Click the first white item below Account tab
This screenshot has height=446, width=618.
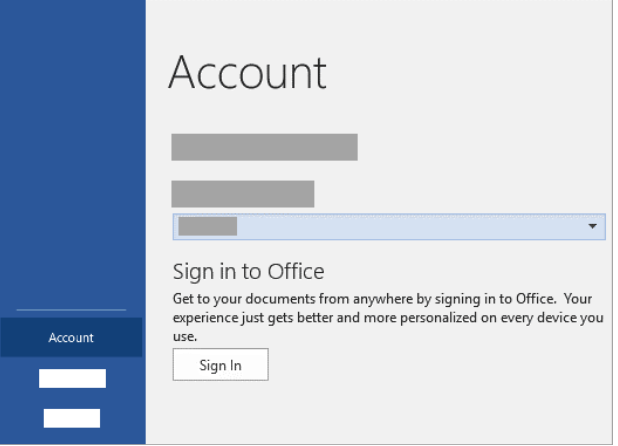[72, 378]
